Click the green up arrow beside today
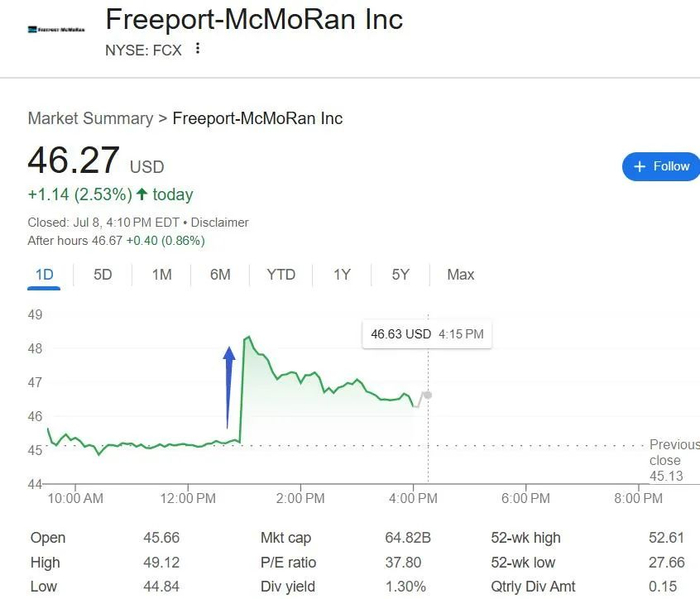 [x=142, y=194]
